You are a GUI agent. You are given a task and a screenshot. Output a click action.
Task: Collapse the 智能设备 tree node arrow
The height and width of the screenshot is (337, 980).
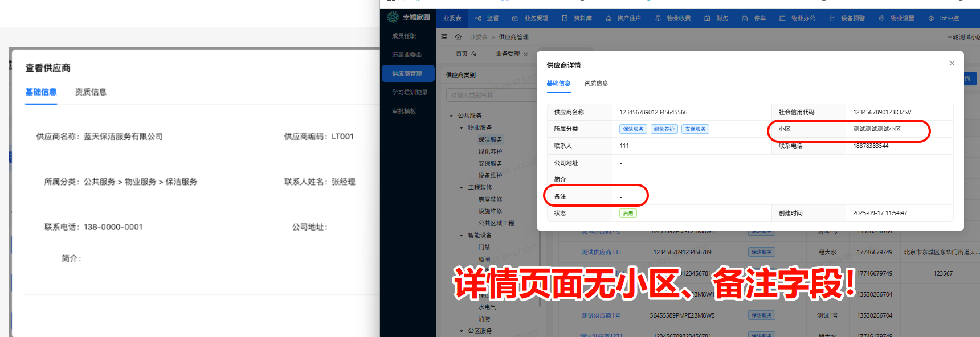462,235
